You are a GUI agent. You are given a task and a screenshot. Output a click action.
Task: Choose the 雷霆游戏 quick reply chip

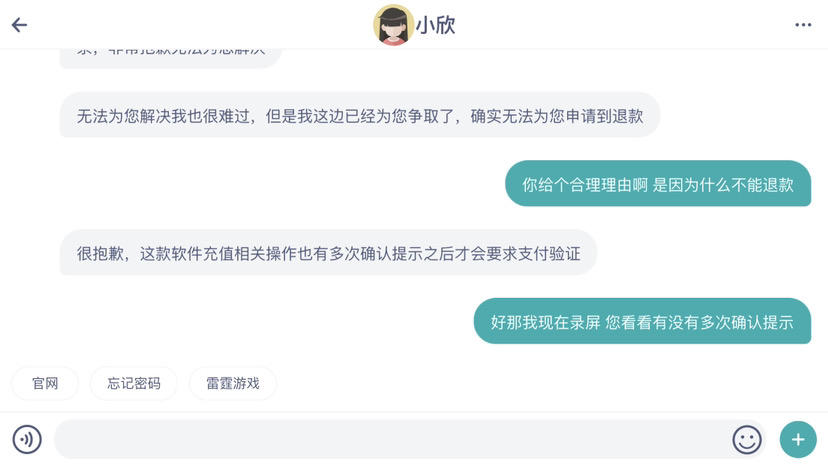pyautogui.click(x=232, y=383)
